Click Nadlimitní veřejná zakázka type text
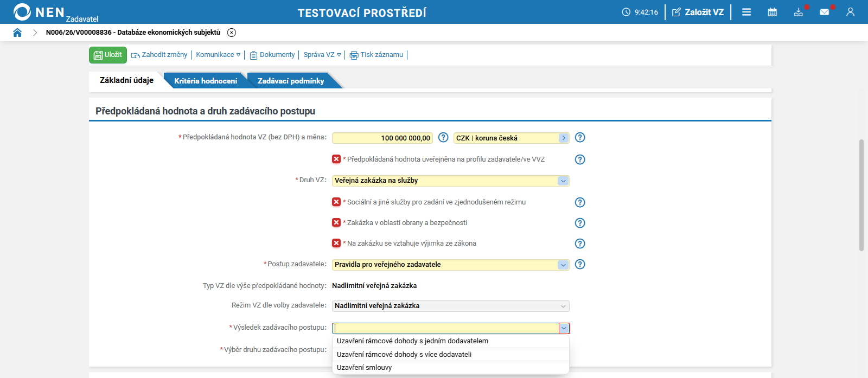 pos(374,285)
